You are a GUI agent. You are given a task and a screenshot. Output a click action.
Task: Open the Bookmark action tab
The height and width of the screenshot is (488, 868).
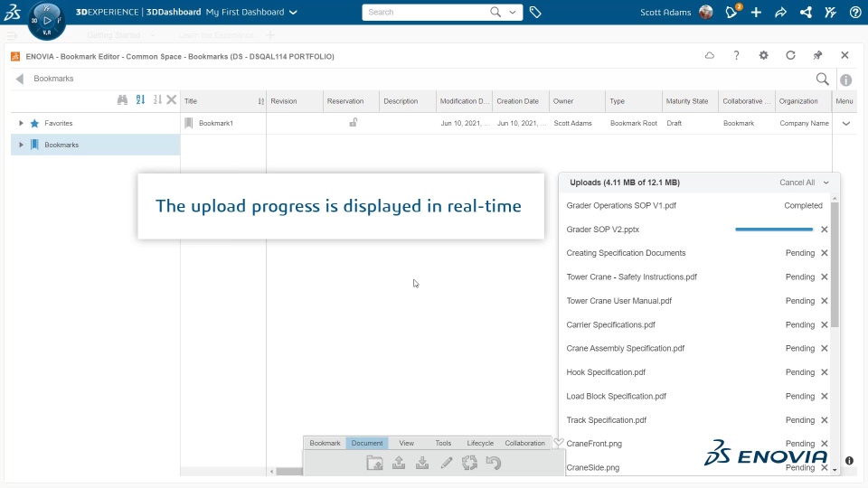coord(325,443)
